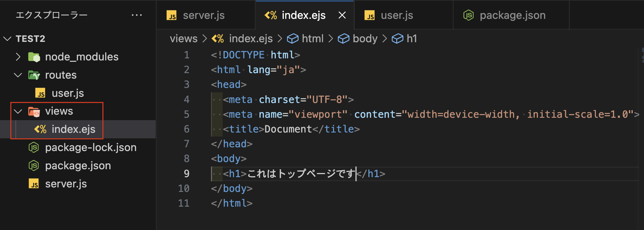
Task: Select the node_modules folder row label
Action: click(x=82, y=57)
